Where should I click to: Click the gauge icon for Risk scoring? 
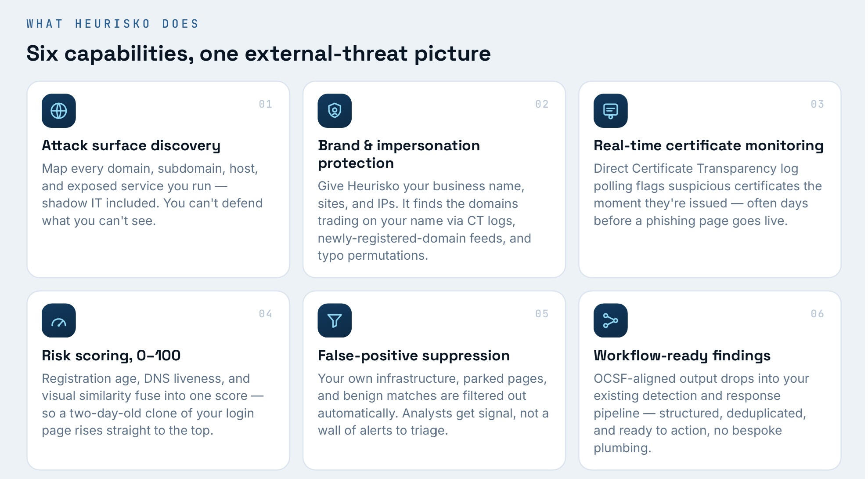(59, 320)
